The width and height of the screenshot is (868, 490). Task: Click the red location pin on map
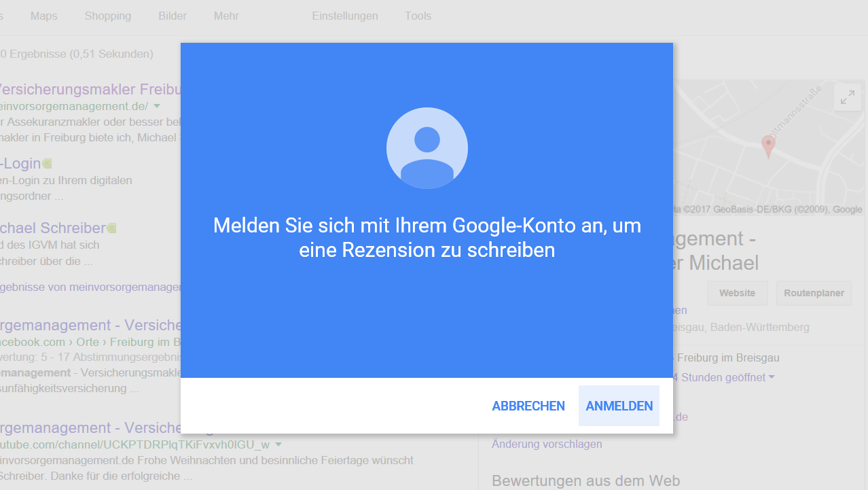click(x=768, y=147)
